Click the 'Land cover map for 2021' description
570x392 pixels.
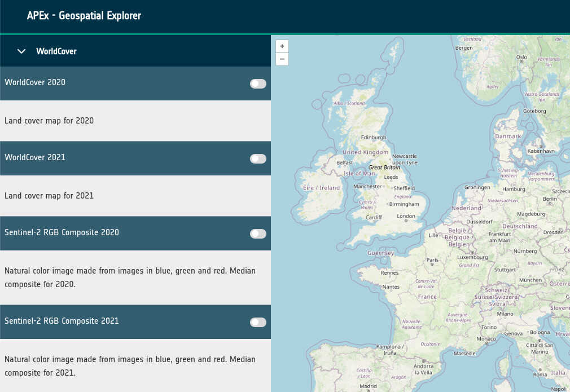pyautogui.click(x=49, y=196)
